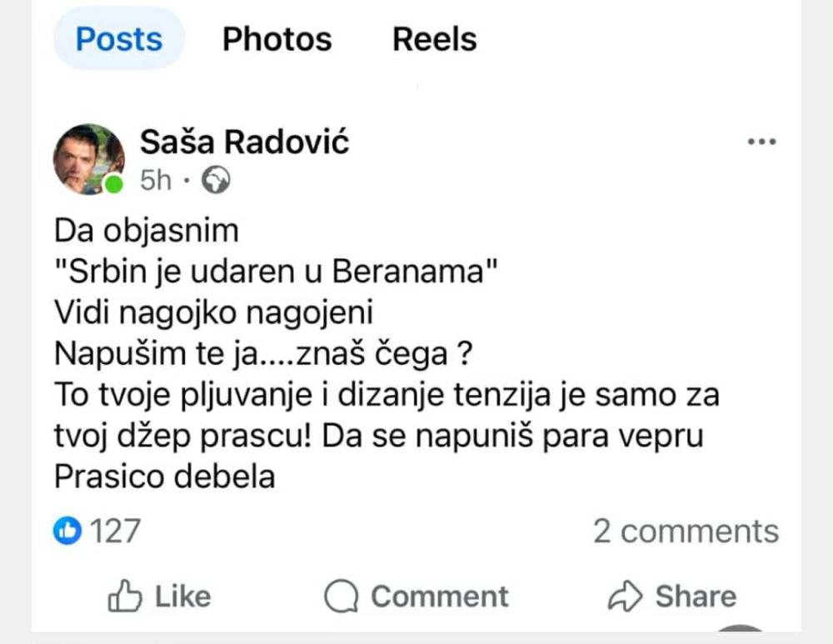Open Saša Radović's profile picture
Image resolution: width=833 pixels, height=644 pixels.
87,158
